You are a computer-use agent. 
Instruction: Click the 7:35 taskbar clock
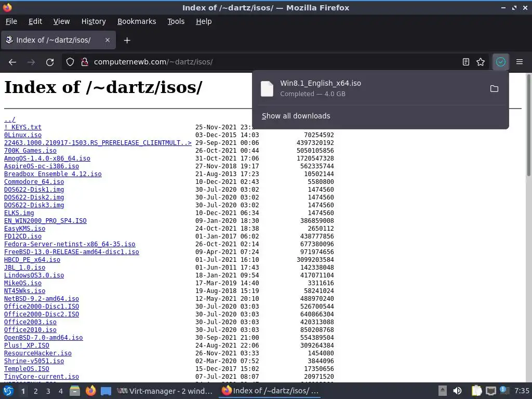522,391
